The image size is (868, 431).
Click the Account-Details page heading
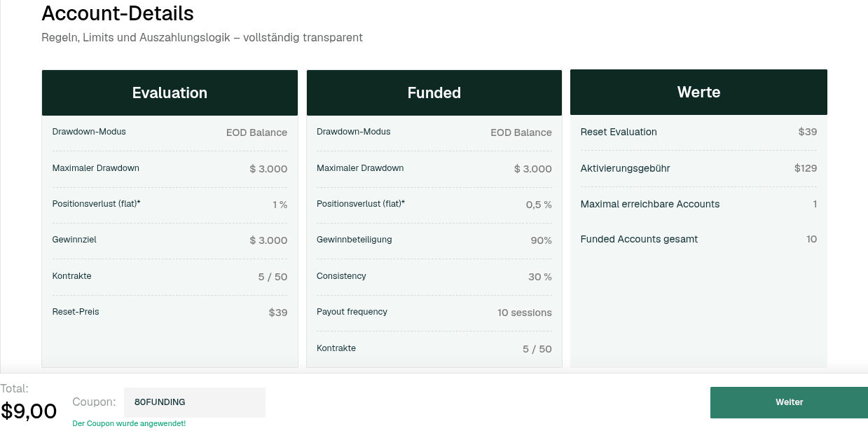(x=118, y=13)
